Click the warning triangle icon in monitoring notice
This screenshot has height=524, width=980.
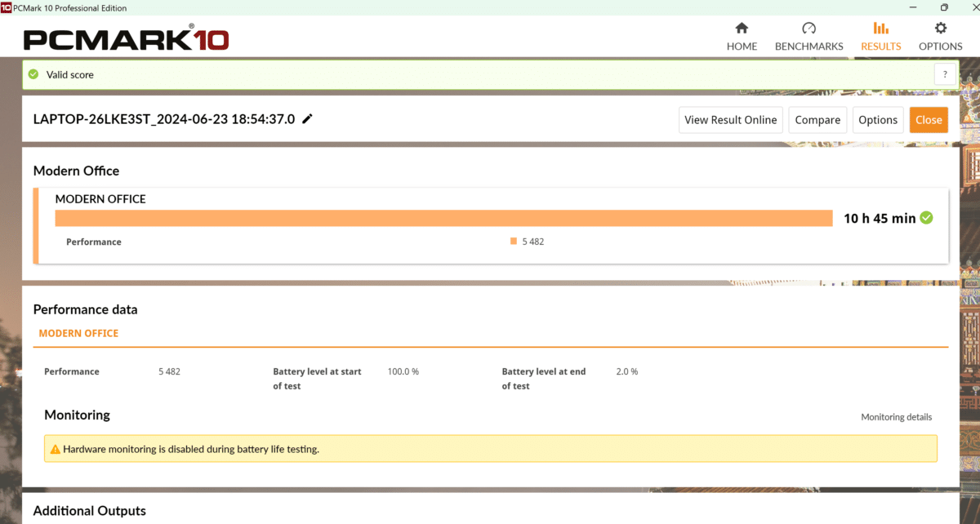pos(56,449)
